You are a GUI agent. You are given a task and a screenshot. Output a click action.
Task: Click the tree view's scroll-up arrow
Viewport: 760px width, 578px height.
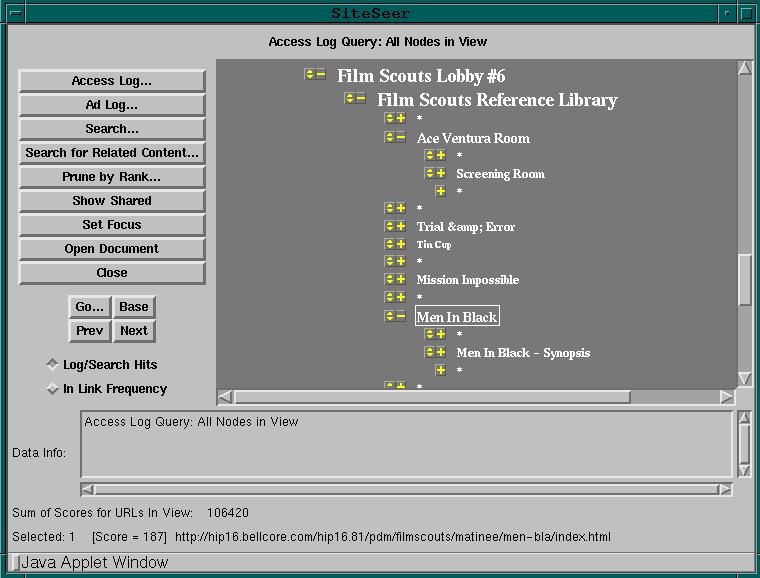(x=744, y=68)
